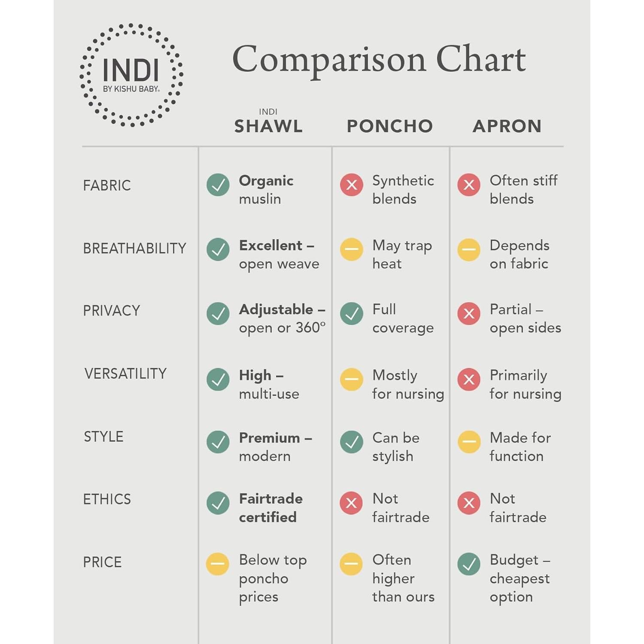Click the ETHICS row label
This screenshot has height=644, width=644.
point(107,499)
